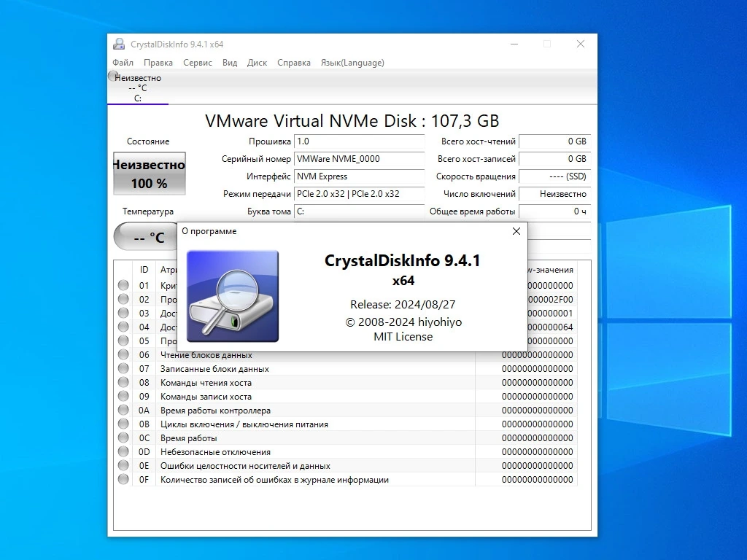Click status circle for attribute 04
This screenshot has width=747, height=560.
[123, 327]
